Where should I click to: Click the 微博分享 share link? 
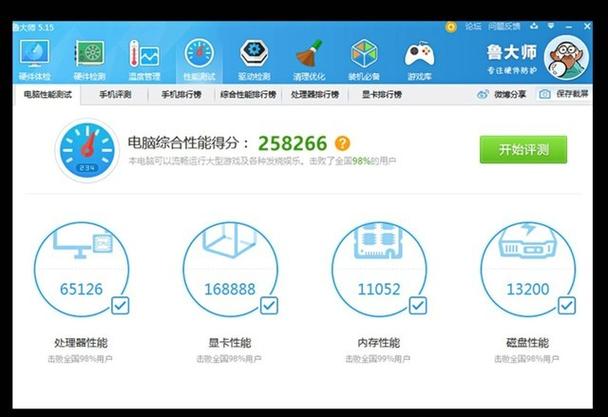coord(510,94)
